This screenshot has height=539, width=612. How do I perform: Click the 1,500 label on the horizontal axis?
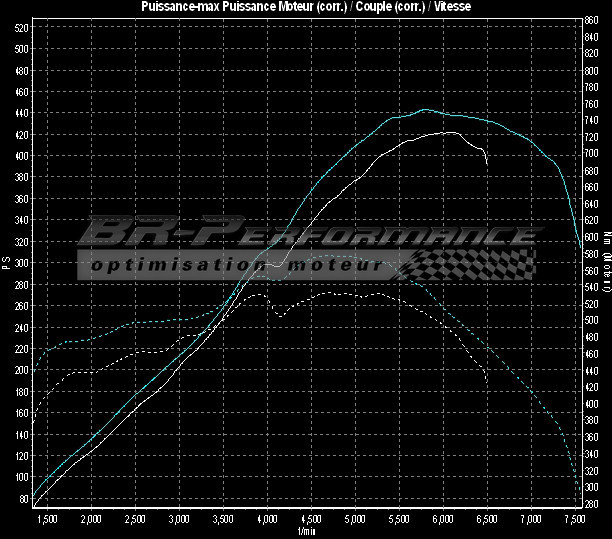coord(47,520)
